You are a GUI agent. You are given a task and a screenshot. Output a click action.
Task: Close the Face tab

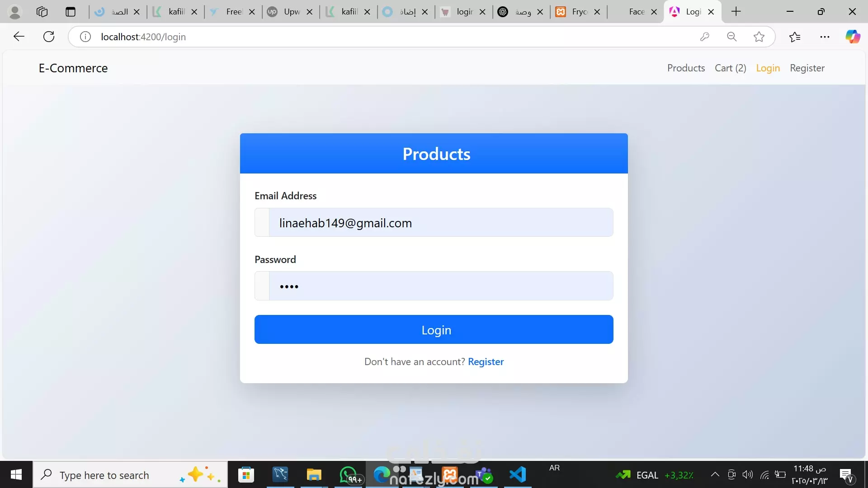tap(654, 12)
